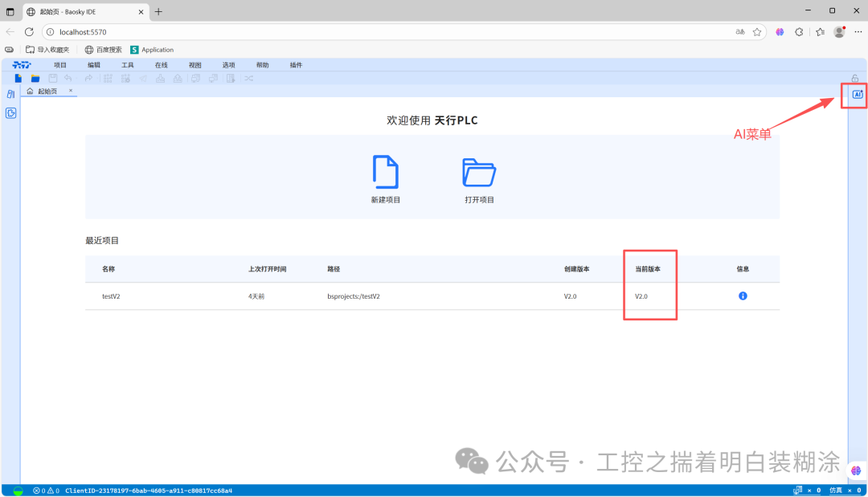Click the redo arrow in toolbar
The height and width of the screenshot is (497, 868).
point(88,79)
